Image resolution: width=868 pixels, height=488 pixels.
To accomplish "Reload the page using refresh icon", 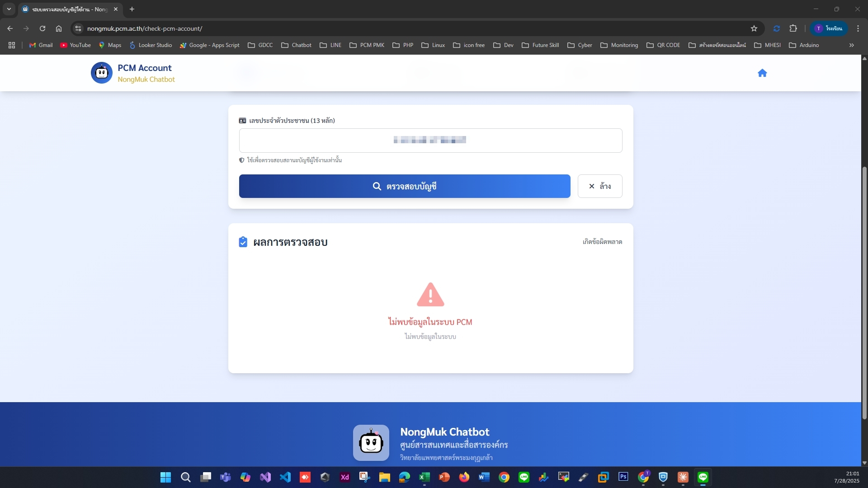I will (x=42, y=28).
